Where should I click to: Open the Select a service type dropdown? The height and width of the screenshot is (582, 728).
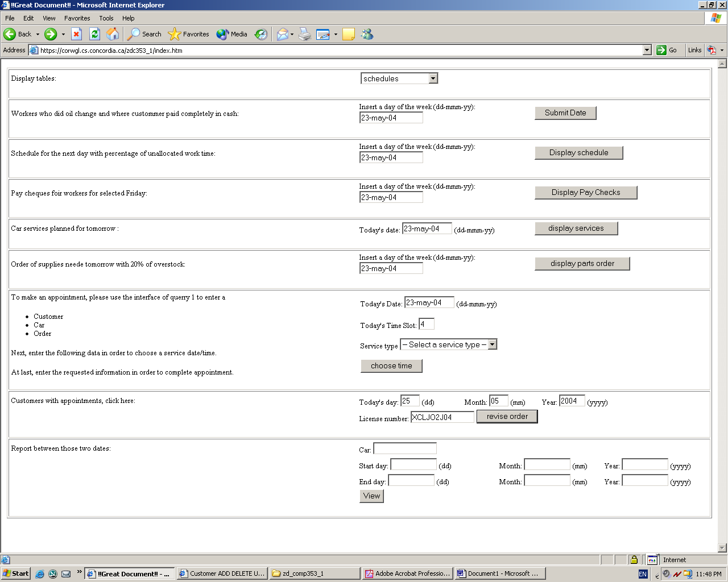click(492, 344)
